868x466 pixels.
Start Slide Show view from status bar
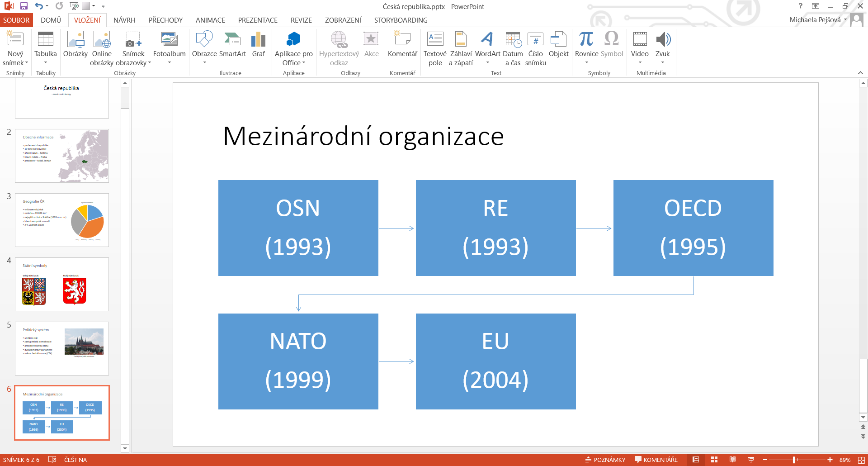tap(751, 460)
